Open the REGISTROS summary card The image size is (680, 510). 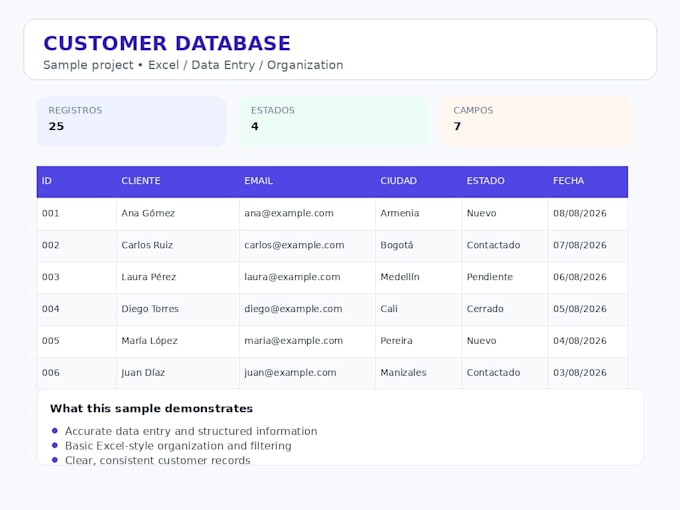[131, 121]
